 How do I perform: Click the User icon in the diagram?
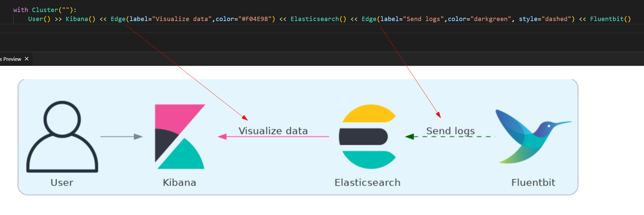tap(62, 136)
